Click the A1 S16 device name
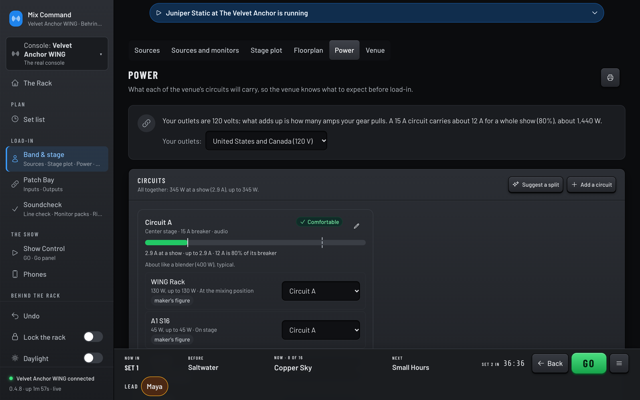 point(160,321)
